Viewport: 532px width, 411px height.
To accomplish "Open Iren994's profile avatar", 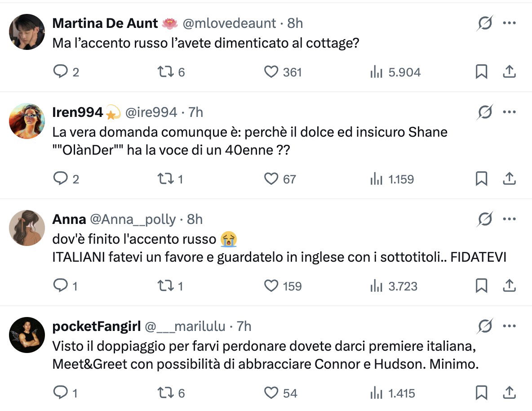I will [27, 121].
